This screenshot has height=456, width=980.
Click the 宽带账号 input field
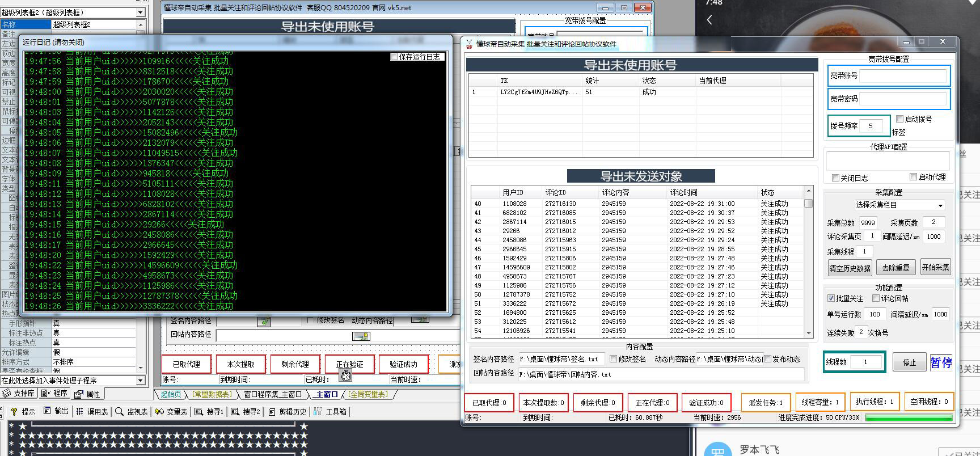point(903,75)
